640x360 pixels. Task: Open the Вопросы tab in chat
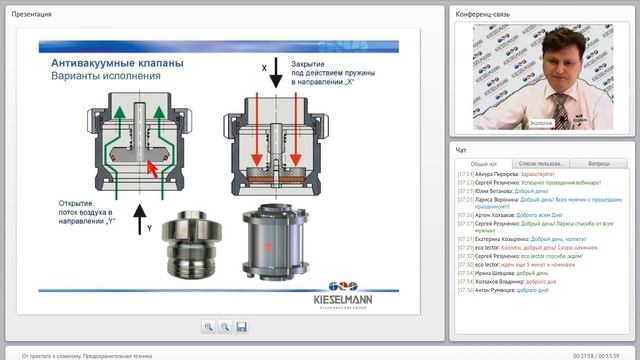tap(599, 164)
